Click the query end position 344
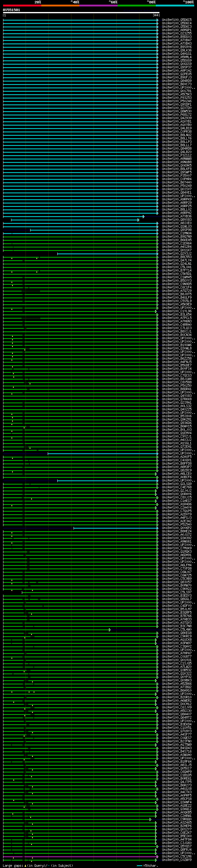The width and height of the screenshot is (197, 868). coord(155,15)
